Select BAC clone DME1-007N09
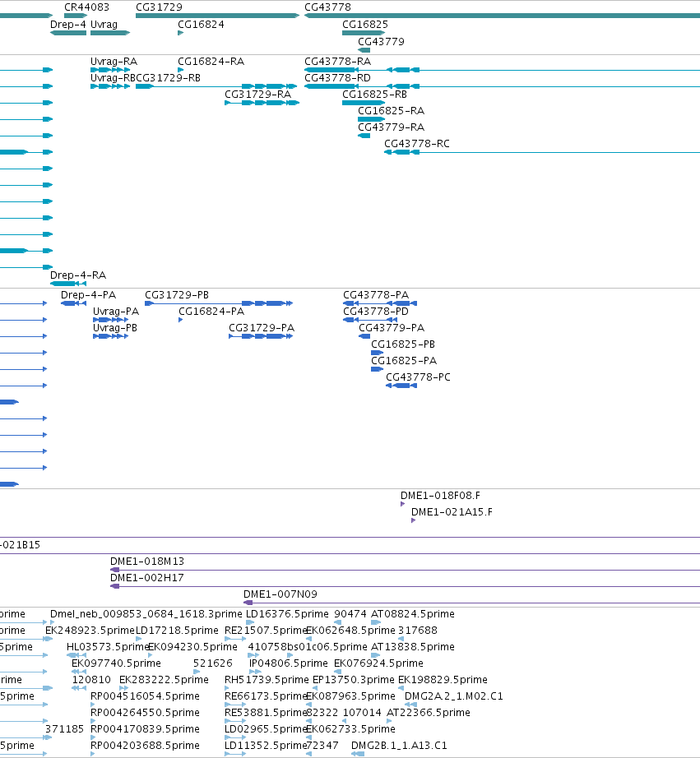The width and height of the screenshot is (700, 758). (x=280, y=594)
